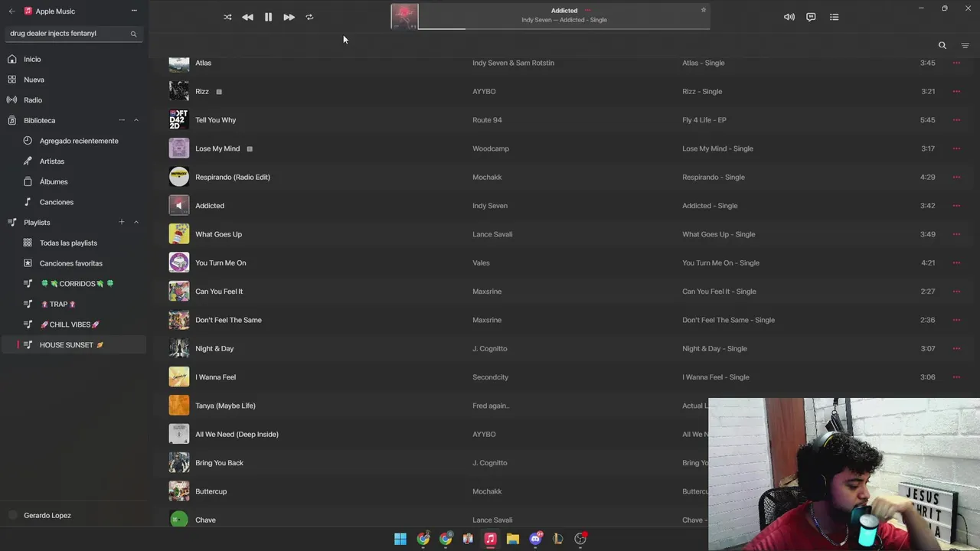The height and width of the screenshot is (551, 980).
Task: Pause the current song
Action: 268,17
